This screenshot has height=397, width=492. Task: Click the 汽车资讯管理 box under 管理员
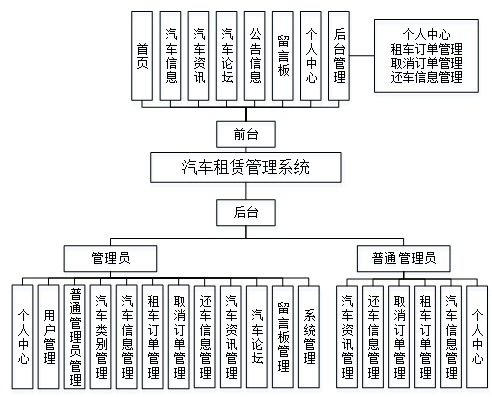(x=231, y=337)
